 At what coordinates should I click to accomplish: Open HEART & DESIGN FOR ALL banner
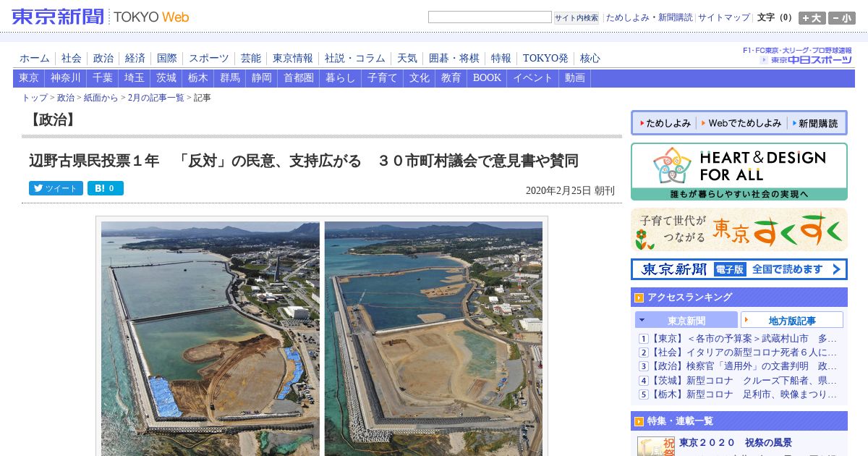coord(739,172)
